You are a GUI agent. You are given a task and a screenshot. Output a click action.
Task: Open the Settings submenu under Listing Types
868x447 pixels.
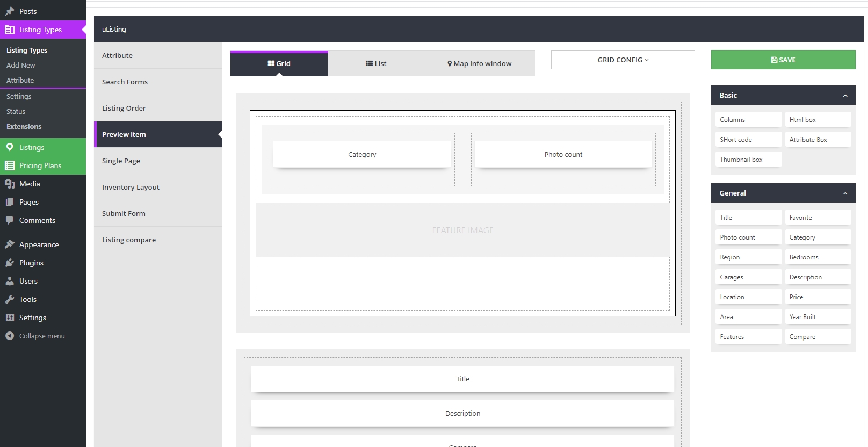[19, 96]
